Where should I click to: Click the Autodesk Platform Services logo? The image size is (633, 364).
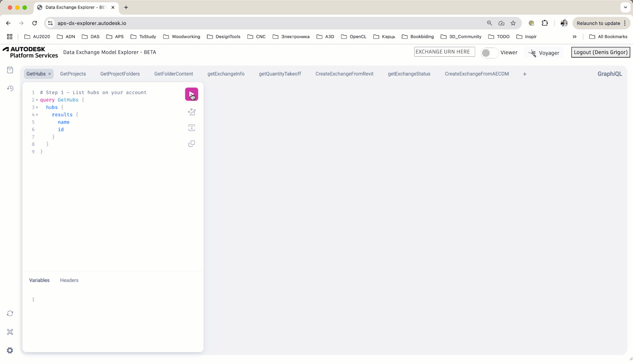(30, 52)
